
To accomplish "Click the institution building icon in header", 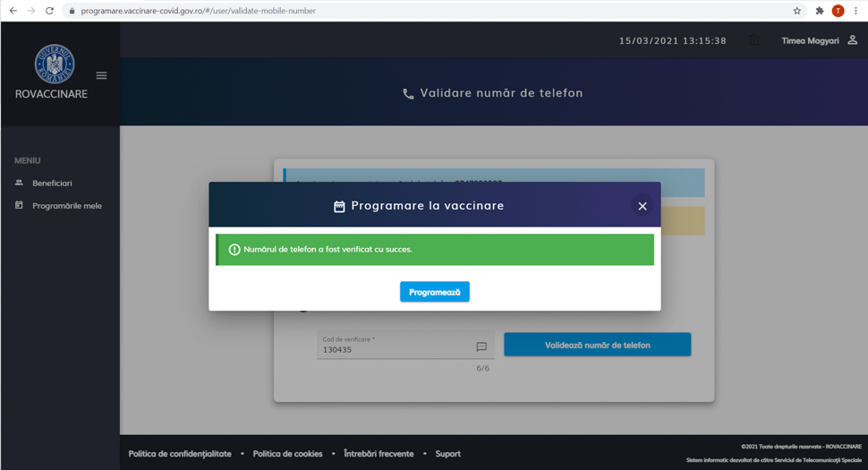I will coord(754,40).
